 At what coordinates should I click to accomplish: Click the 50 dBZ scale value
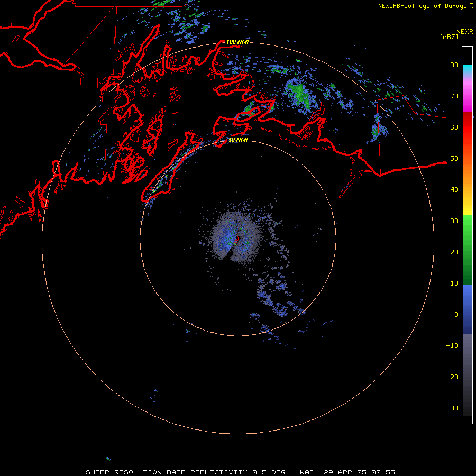(x=454, y=159)
